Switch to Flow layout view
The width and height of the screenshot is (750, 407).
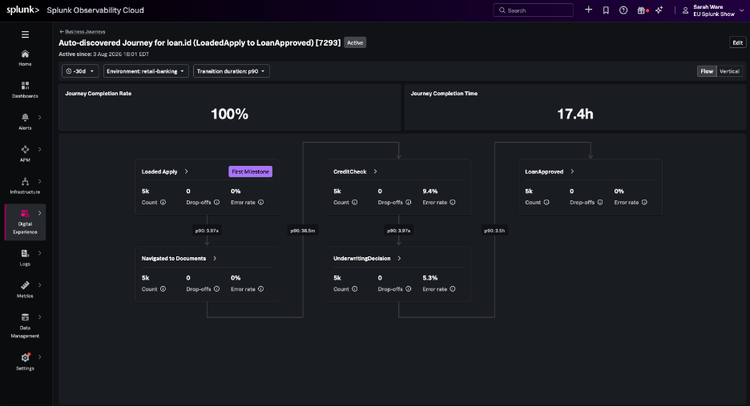point(707,71)
